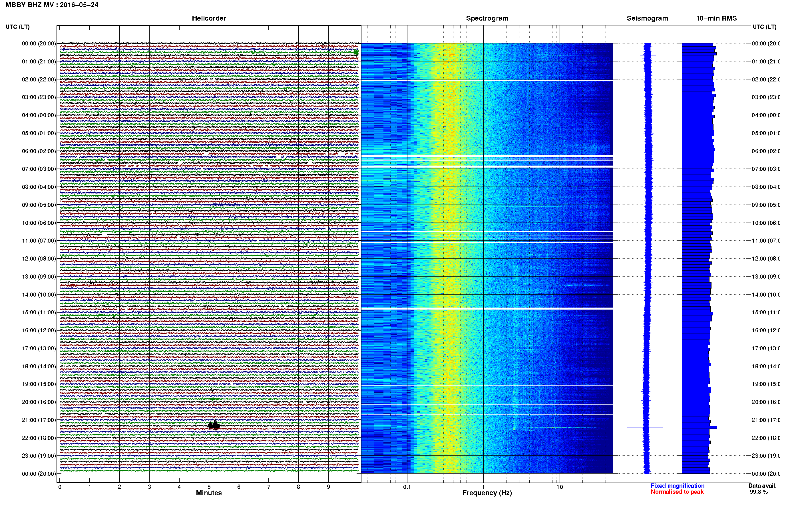
Task: Click the left 13:00 (09:00) time label
Action: (39, 277)
